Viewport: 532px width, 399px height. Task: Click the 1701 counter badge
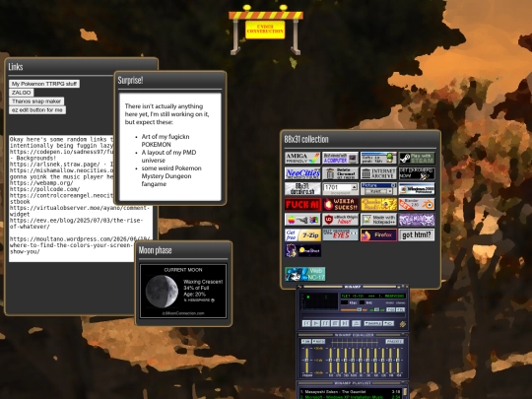(x=340, y=188)
